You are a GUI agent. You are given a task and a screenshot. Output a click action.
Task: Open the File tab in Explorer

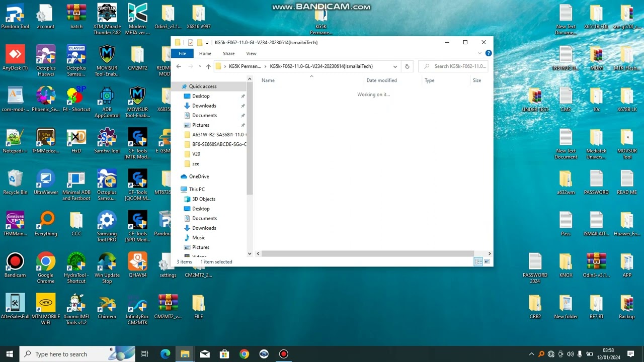pos(182,53)
